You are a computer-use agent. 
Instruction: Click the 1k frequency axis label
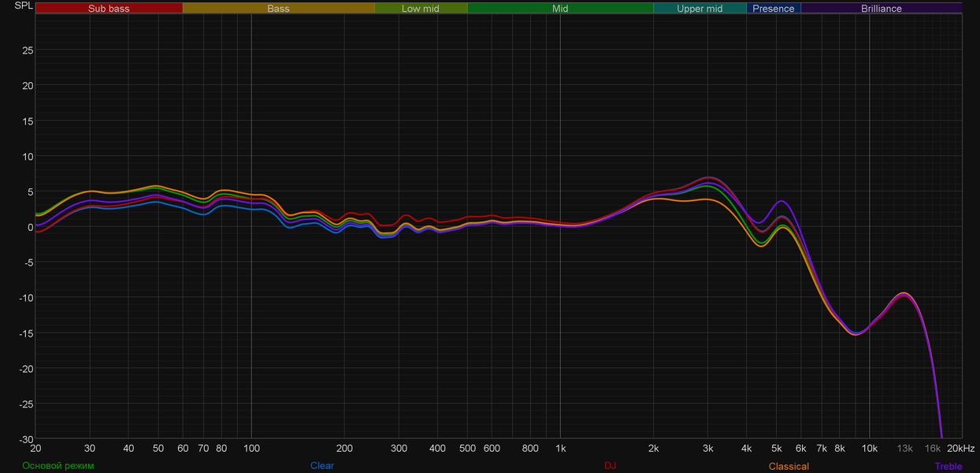point(560,449)
